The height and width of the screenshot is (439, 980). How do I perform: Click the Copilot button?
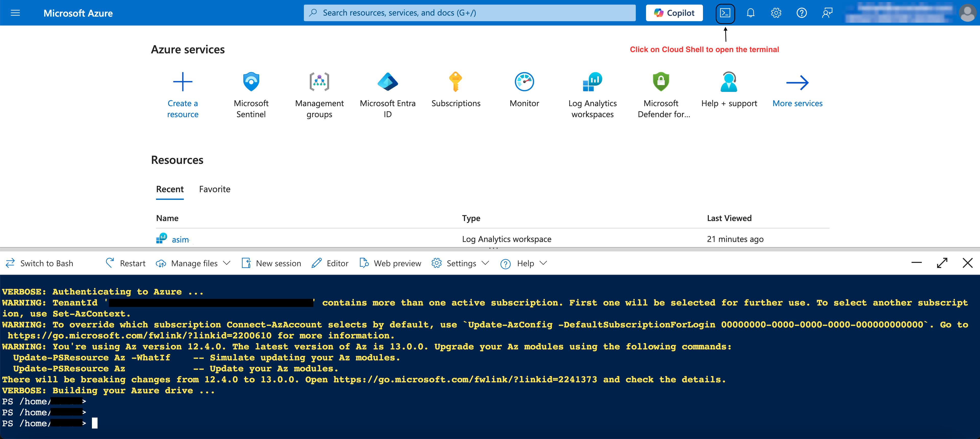tap(674, 13)
